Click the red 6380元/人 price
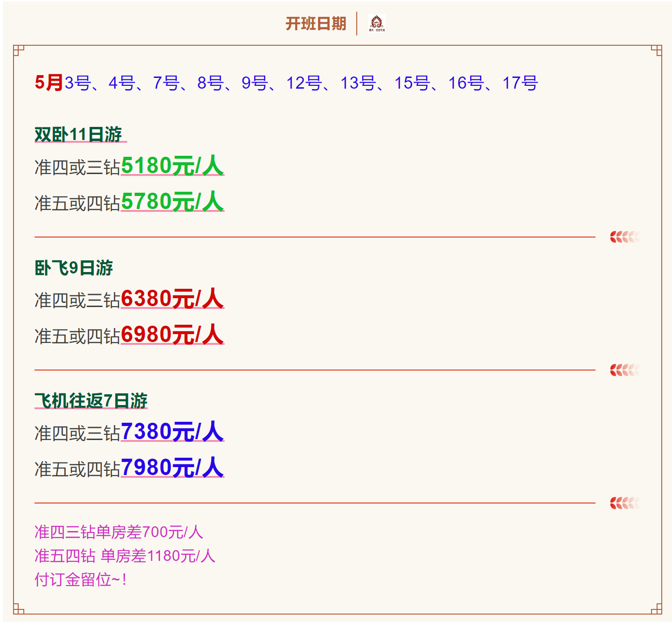Viewport: 672px width, 622px height. [x=173, y=299]
